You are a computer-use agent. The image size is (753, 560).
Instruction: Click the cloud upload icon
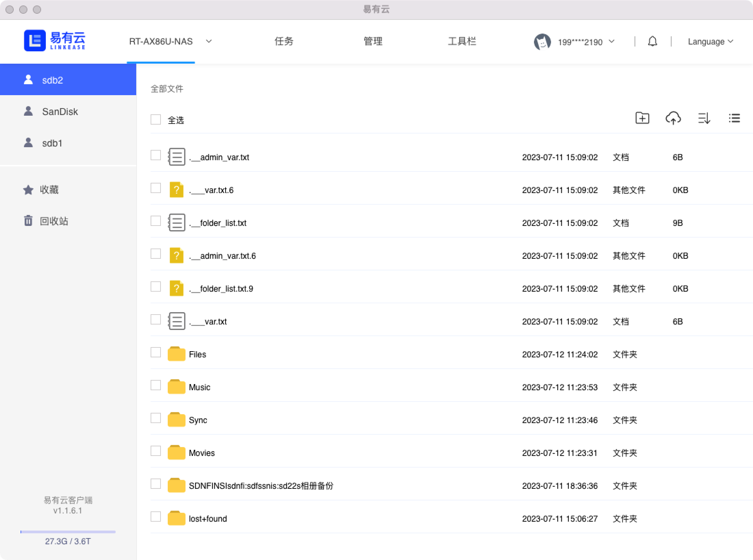673,118
